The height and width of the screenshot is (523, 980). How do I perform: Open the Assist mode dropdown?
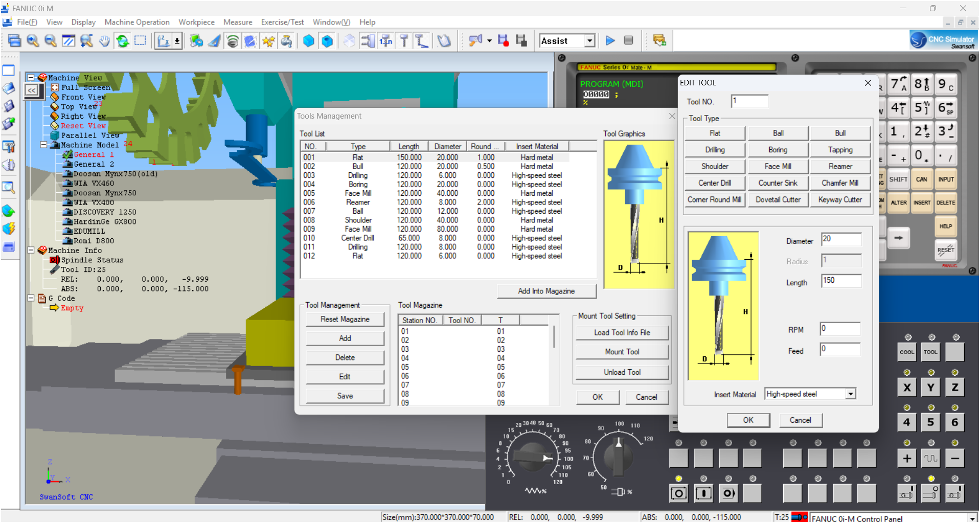point(590,41)
